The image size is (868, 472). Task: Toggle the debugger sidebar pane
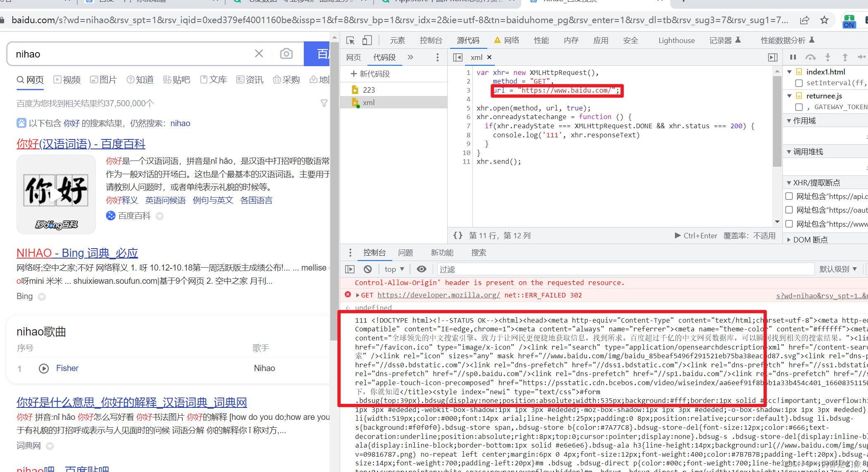pyautogui.click(x=773, y=57)
